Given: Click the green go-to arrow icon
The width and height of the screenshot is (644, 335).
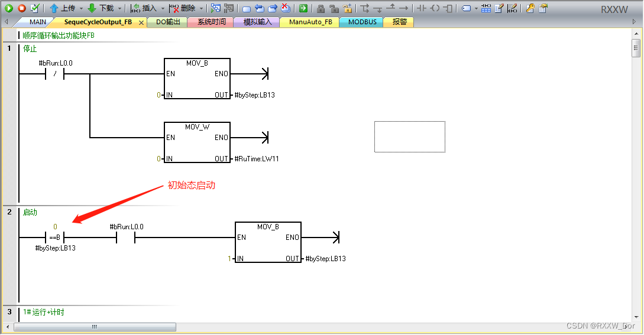Looking at the screenshot, I should pyautogui.click(x=303, y=8).
